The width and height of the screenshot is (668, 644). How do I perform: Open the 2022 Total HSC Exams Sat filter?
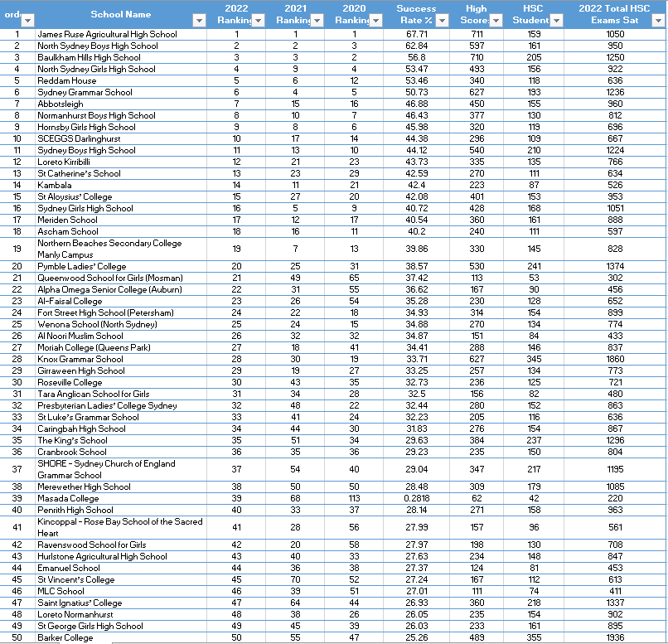(x=658, y=21)
